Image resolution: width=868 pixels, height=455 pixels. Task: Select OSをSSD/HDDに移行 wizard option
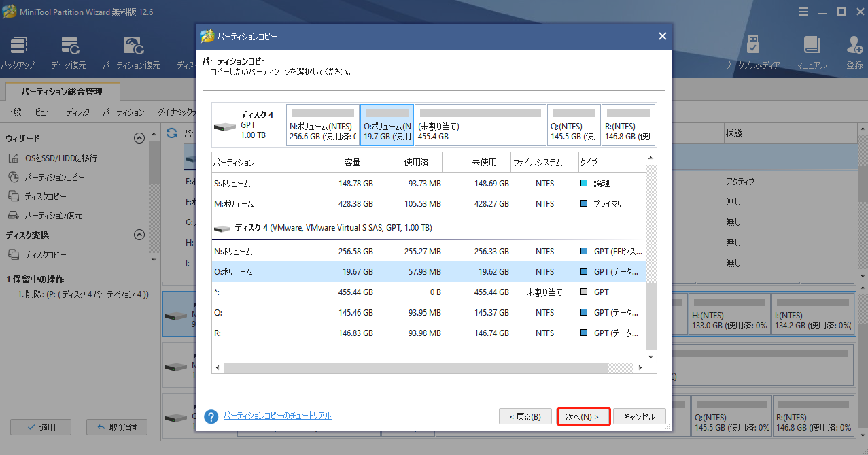(x=62, y=158)
